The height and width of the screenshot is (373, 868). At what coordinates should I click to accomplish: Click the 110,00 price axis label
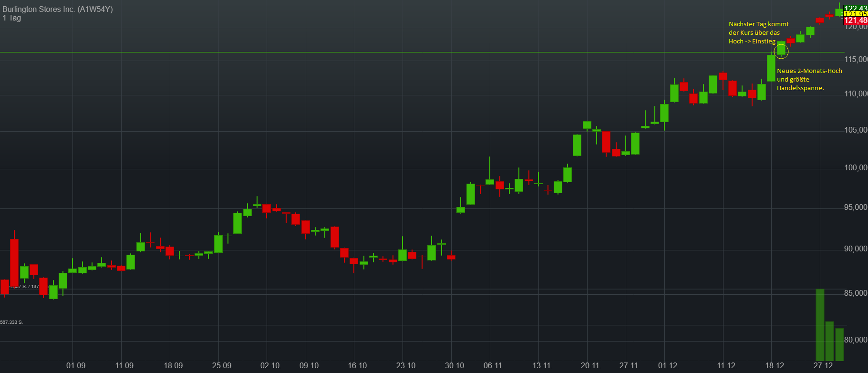pyautogui.click(x=856, y=94)
